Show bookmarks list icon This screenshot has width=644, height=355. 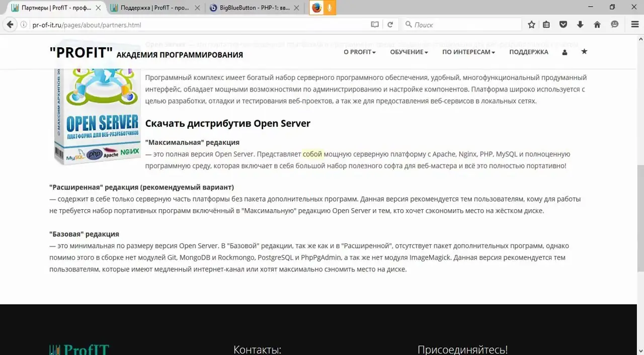coord(546,25)
